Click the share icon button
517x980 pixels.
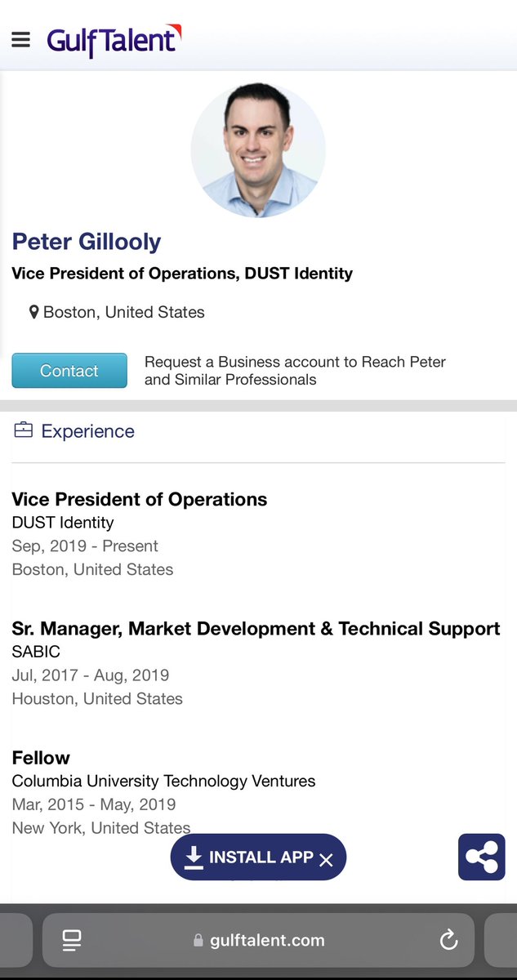click(481, 857)
